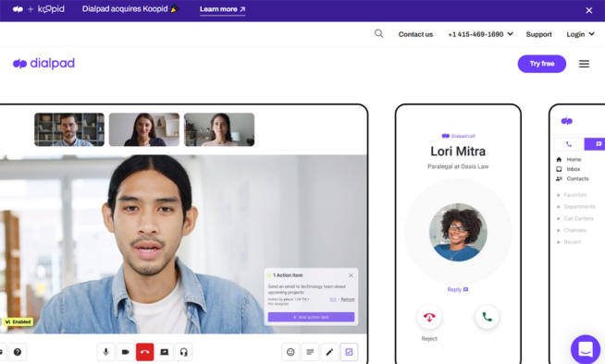
Task: Click the Try free button
Action: click(x=542, y=64)
